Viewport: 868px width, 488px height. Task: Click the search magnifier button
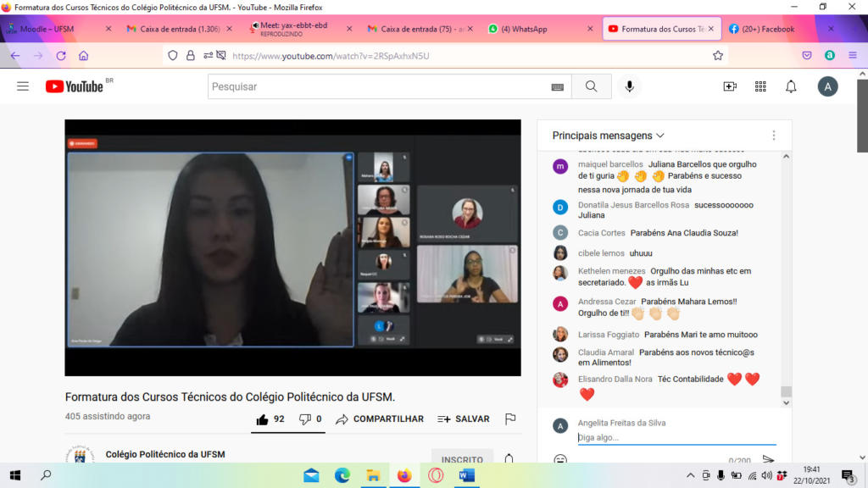pyautogui.click(x=591, y=86)
